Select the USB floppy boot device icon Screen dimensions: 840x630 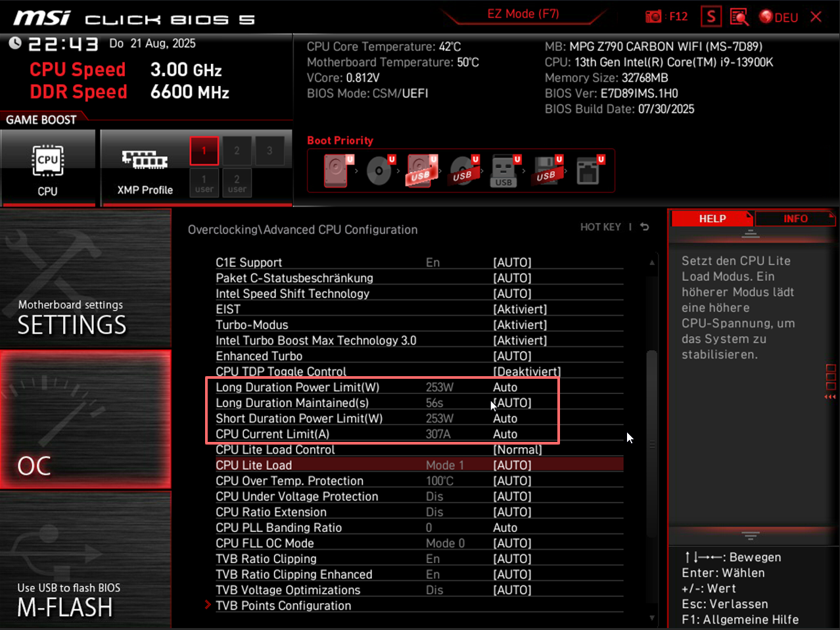coord(547,171)
